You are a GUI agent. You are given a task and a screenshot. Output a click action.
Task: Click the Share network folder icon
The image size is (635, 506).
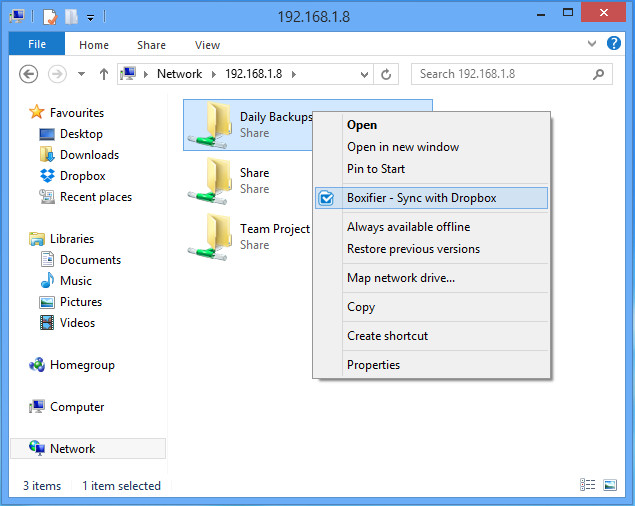(x=209, y=181)
